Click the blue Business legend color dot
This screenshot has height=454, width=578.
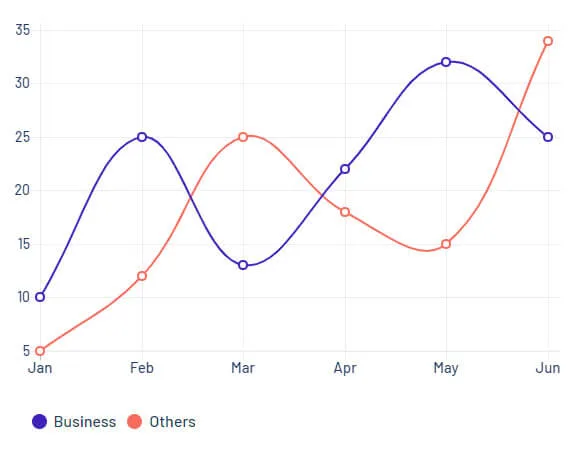[39, 422]
